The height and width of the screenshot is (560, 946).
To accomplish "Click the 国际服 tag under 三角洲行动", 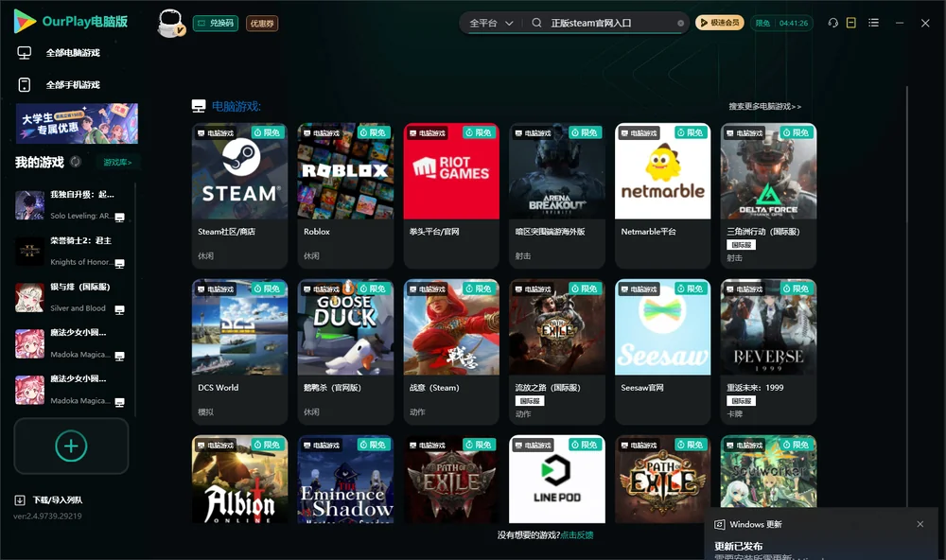I will tap(741, 244).
